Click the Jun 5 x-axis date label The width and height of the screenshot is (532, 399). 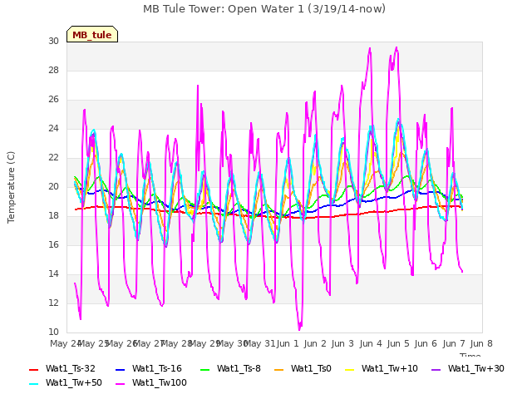(398, 343)
